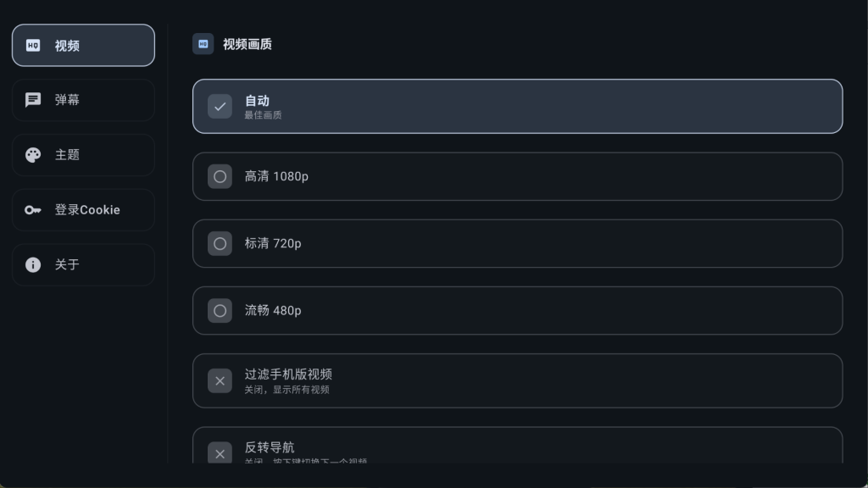The width and height of the screenshot is (868, 488).
Task: Switch to the 弹幕 settings tab
Action: point(83,100)
